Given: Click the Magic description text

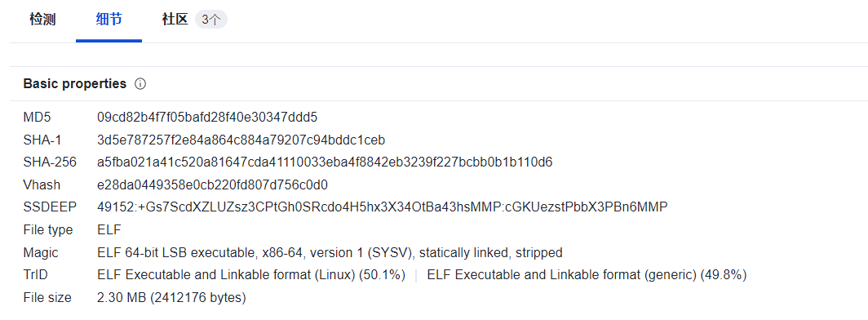Looking at the screenshot, I should [x=330, y=253].
